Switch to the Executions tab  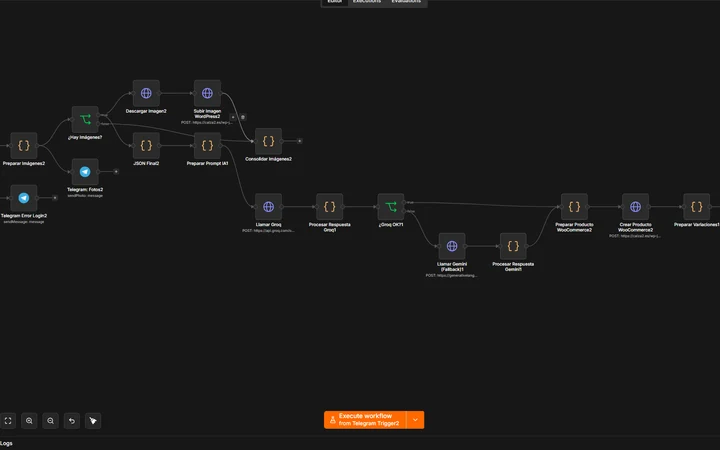(x=367, y=2)
